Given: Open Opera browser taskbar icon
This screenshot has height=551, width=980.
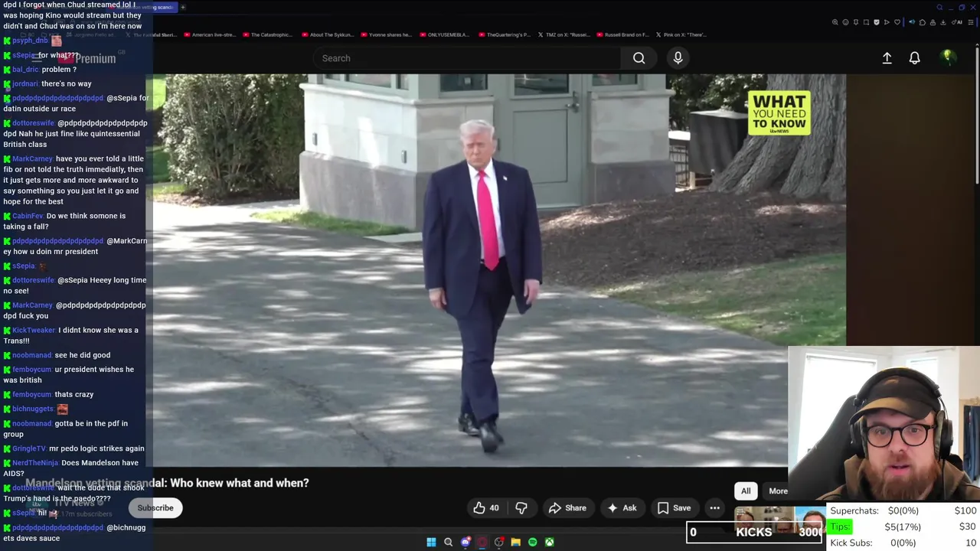Looking at the screenshot, I should click(482, 542).
